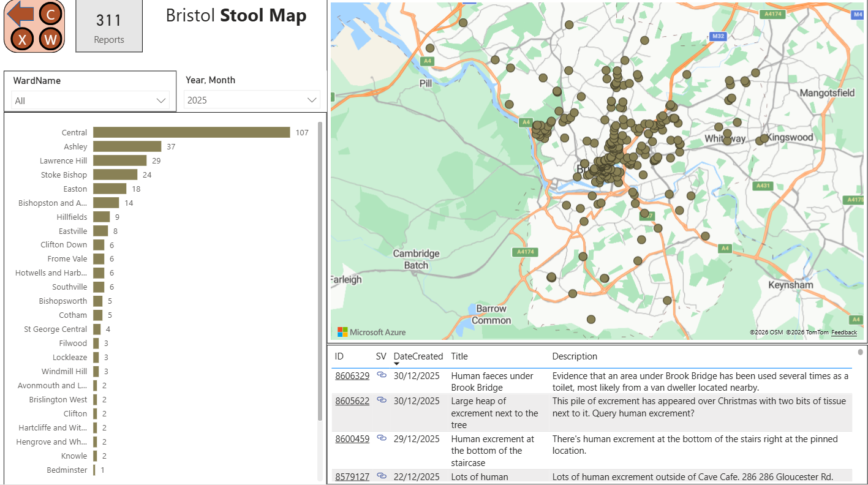
Task: Click the round 'X' button icon
Action: click(22, 40)
